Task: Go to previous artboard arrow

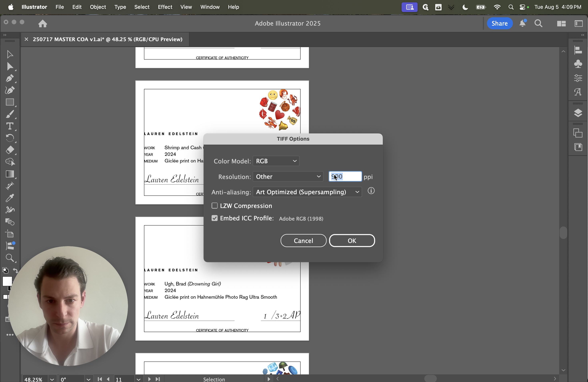Action: [x=108, y=379]
